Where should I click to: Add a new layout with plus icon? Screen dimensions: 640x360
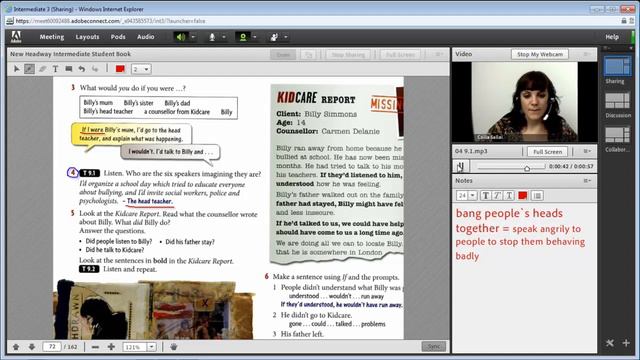coord(626,343)
